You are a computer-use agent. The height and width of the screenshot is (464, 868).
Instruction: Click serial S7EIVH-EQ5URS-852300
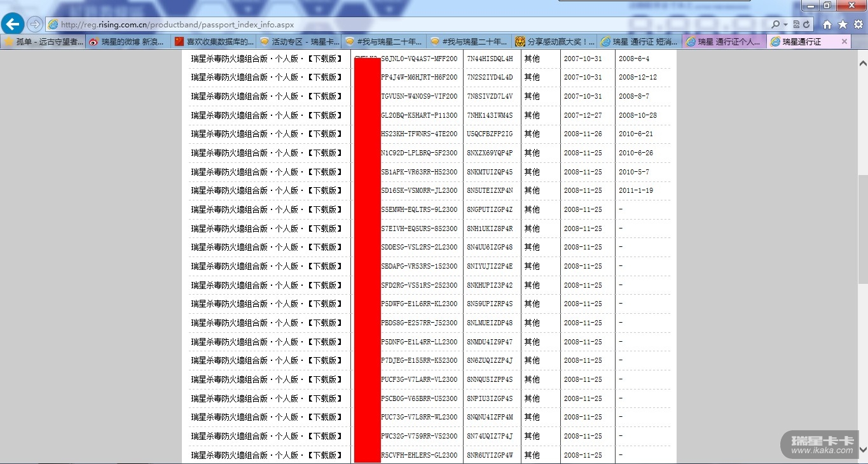[x=419, y=228]
